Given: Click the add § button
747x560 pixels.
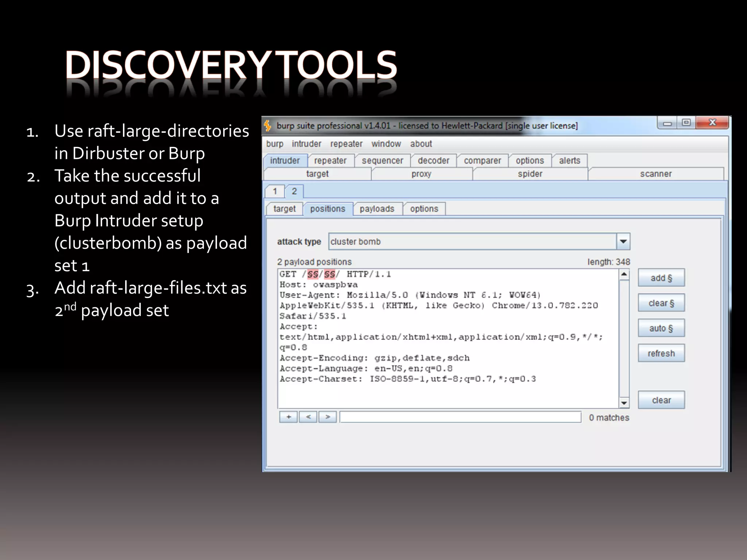Looking at the screenshot, I should [661, 278].
